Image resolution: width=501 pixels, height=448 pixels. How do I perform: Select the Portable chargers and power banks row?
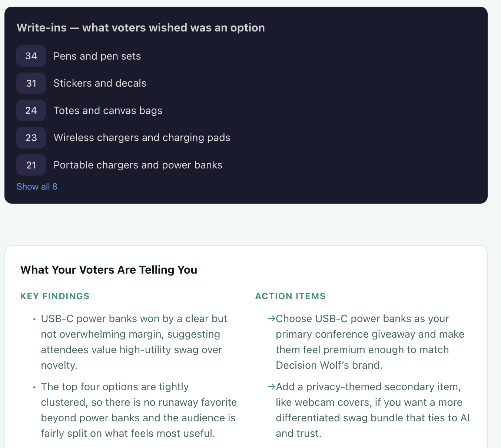pos(138,165)
